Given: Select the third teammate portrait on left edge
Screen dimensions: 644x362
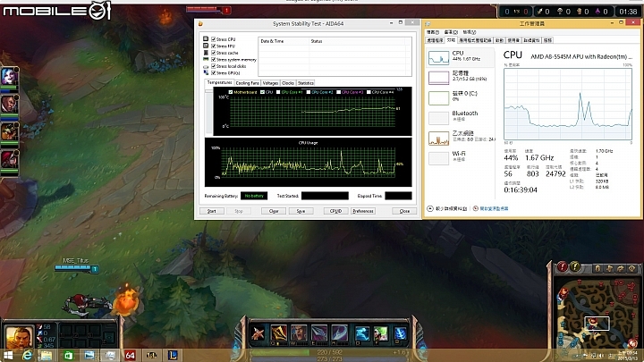Looking at the screenshot, I should click(x=8, y=131).
